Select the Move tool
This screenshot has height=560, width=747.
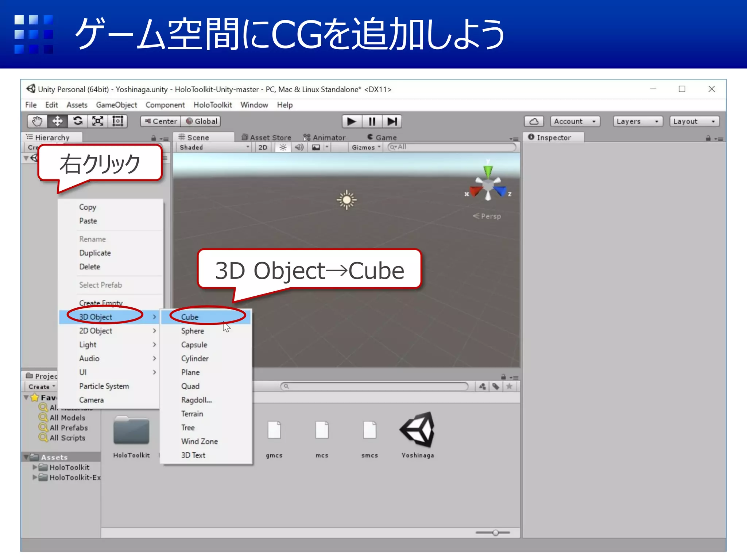tap(58, 121)
